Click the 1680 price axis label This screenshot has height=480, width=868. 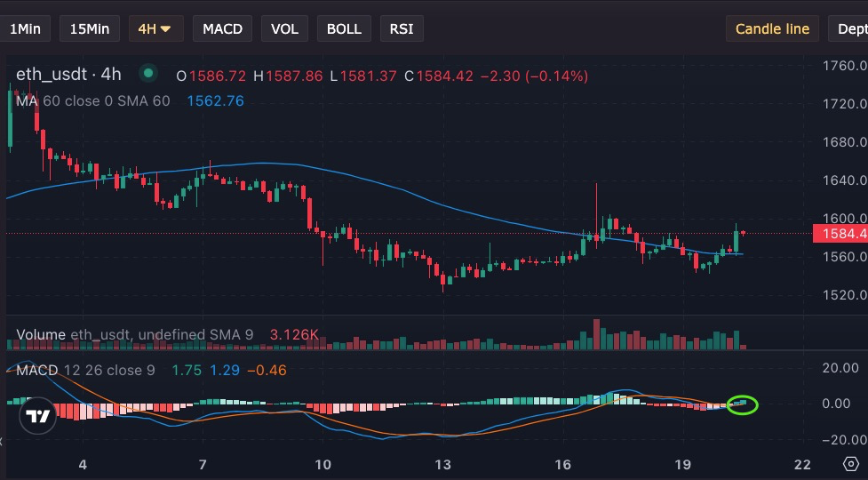pos(845,141)
